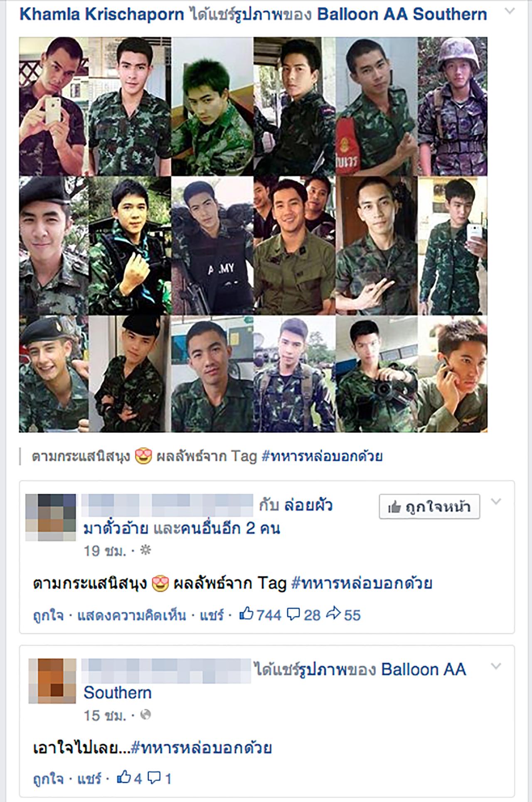
Task: Open the soldiers photo collage image
Action: coord(253,235)
